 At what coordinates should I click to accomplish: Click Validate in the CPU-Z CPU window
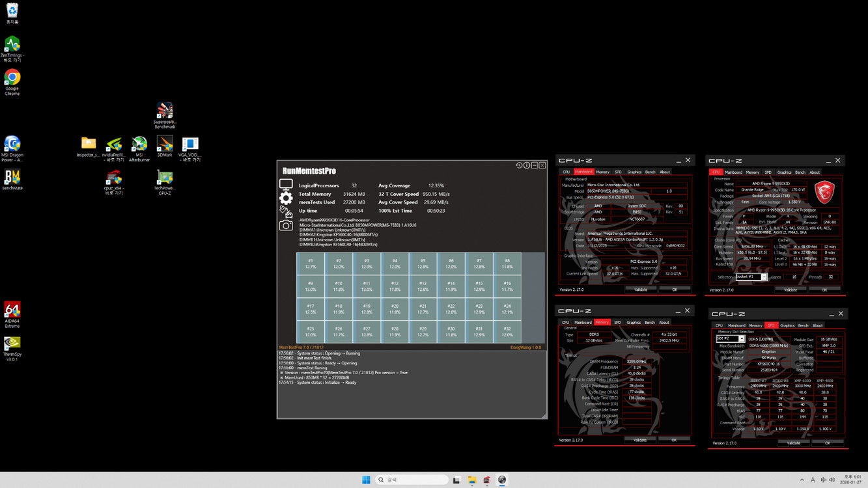[x=791, y=290]
